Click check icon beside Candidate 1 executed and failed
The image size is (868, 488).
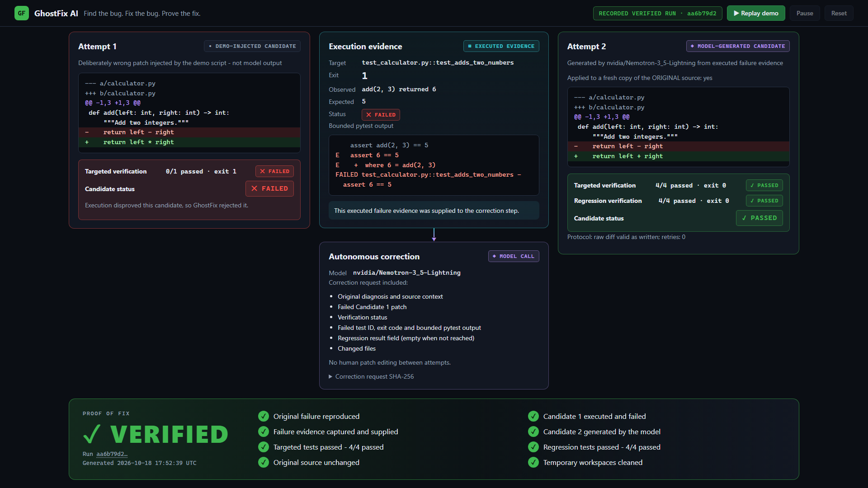[533, 416]
